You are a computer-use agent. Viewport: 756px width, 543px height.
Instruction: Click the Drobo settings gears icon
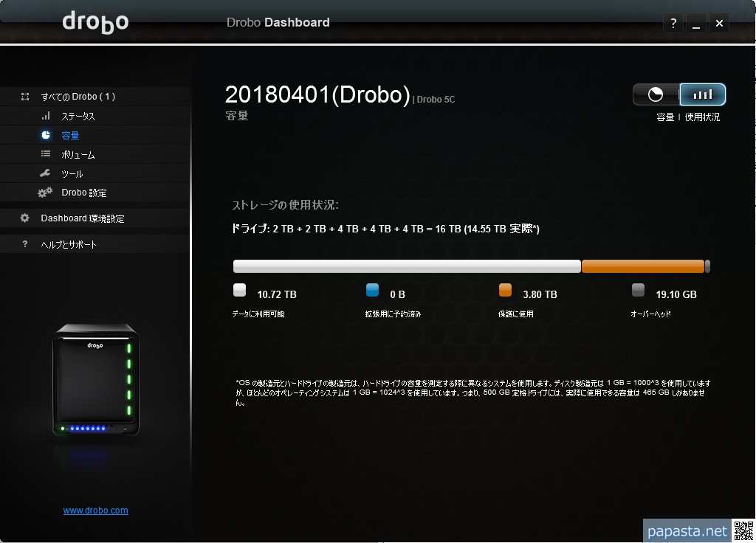pyautogui.click(x=45, y=193)
